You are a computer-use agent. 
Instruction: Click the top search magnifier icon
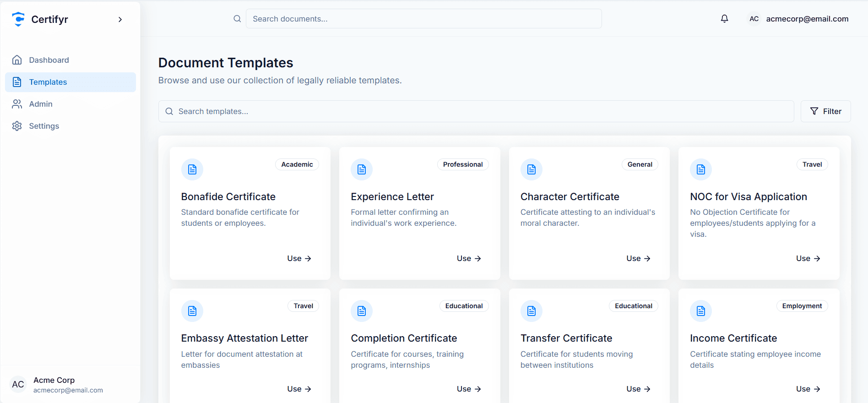237,19
